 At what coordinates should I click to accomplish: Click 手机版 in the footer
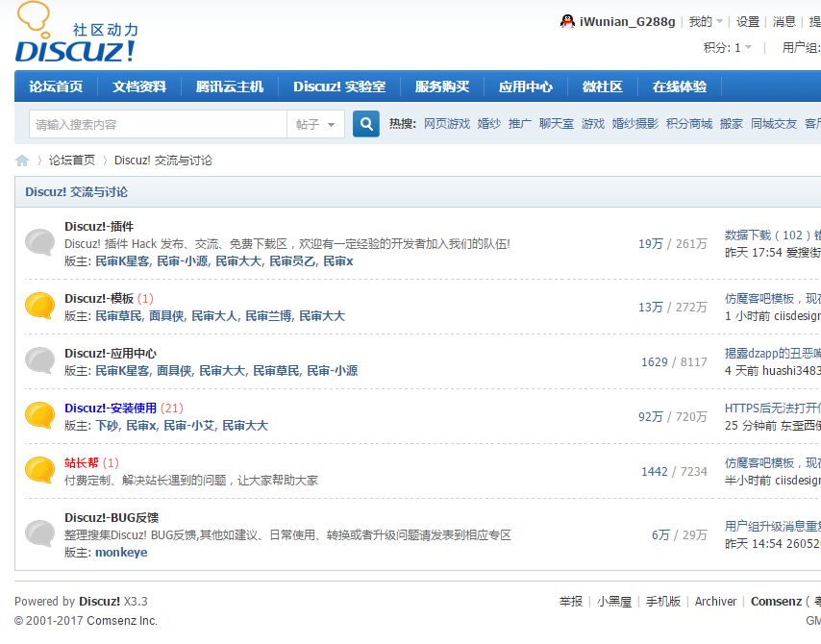tap(663, 602)
